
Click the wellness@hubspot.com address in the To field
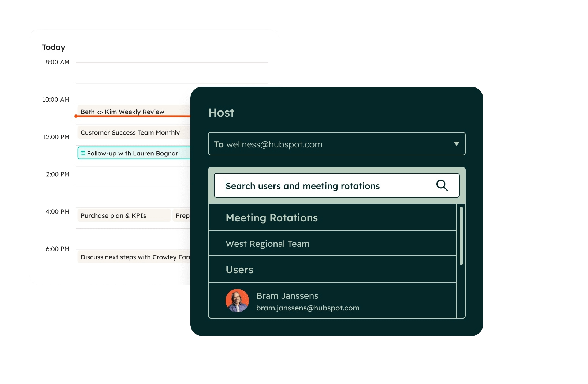(274, 144)
